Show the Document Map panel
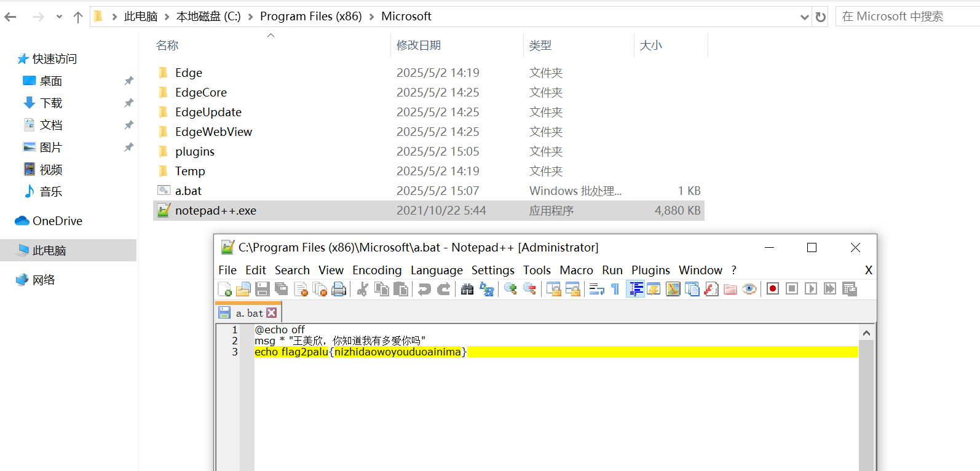 [673, 289]
